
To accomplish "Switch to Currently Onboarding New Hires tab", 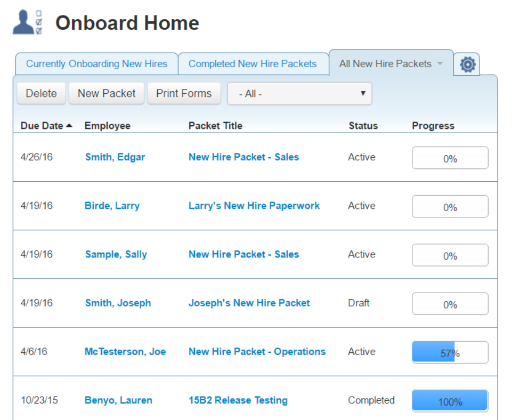I will (96, 64).
